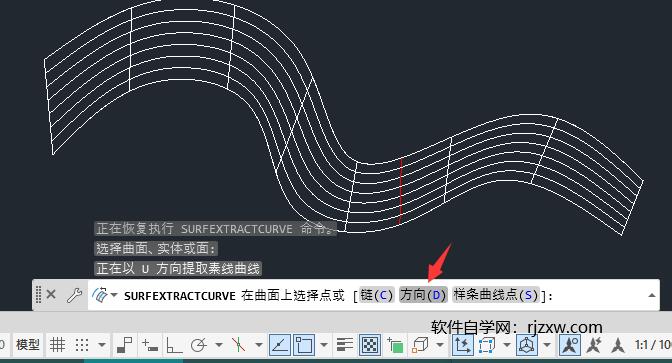This screenshot has width=672, height=363.
Task: Toggle selection filtering icon
Action: 486,345
